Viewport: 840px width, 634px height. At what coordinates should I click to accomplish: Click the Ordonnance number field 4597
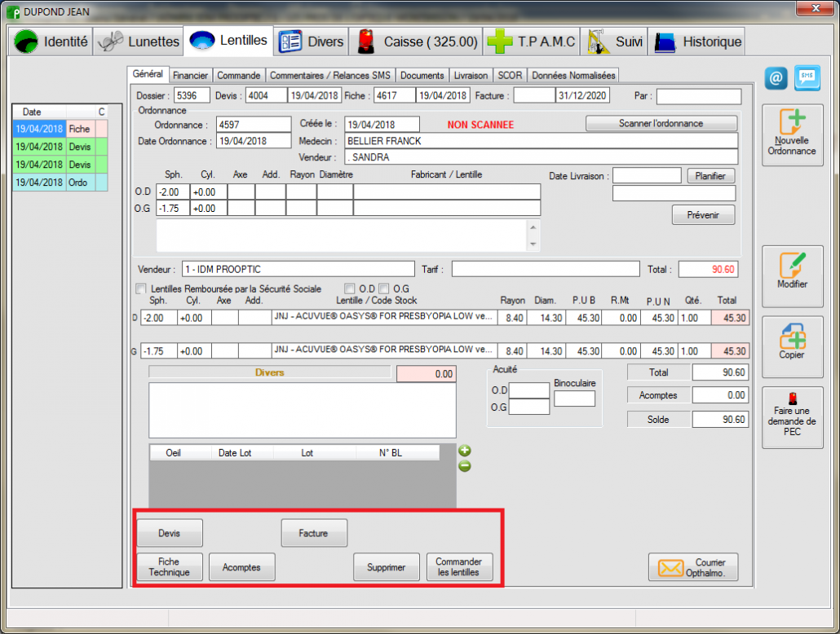pos(254,125)
